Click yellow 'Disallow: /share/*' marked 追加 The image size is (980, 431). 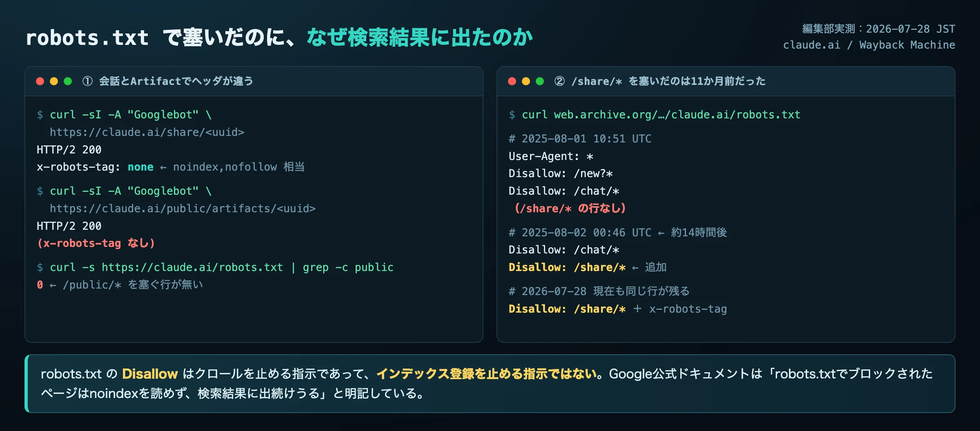pyautogui.click(x=567, y=267)
